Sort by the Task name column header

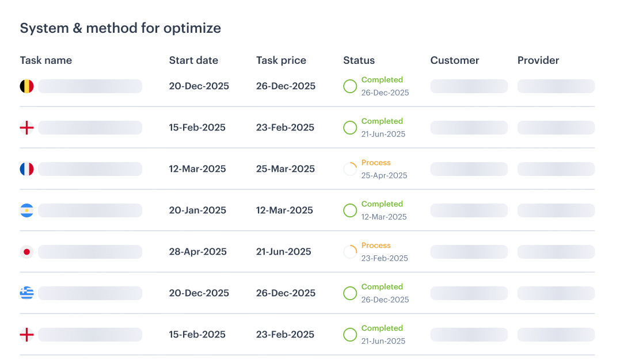[46, 60]
